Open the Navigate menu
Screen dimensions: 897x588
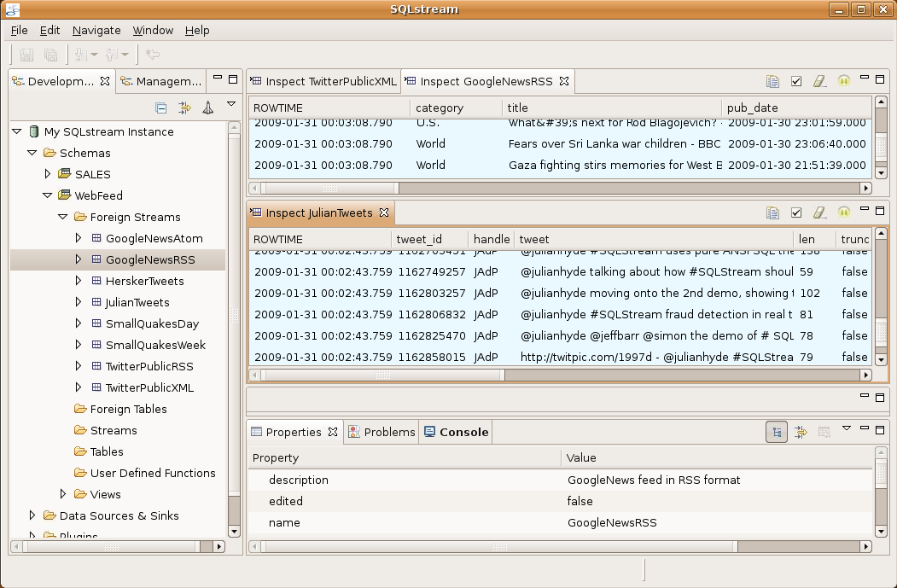(x=96, y=31)
